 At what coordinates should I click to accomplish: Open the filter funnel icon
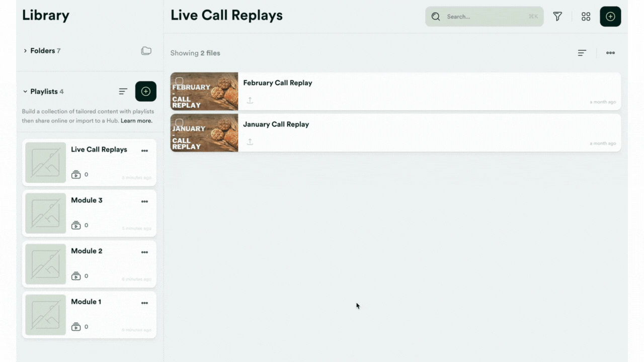(x=557, y=17)
